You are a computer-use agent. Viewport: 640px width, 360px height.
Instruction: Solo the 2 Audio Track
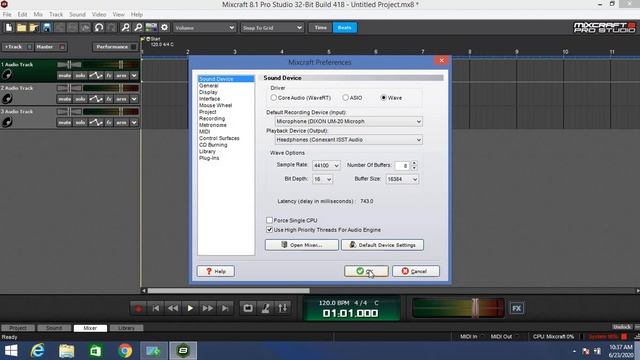(x=80, y=99)
